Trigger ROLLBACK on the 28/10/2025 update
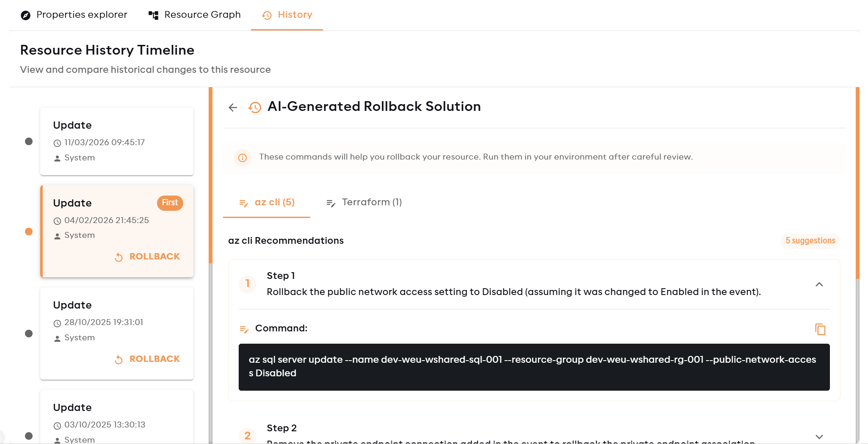Screen dimensions: 868x444 coord(147,359)
